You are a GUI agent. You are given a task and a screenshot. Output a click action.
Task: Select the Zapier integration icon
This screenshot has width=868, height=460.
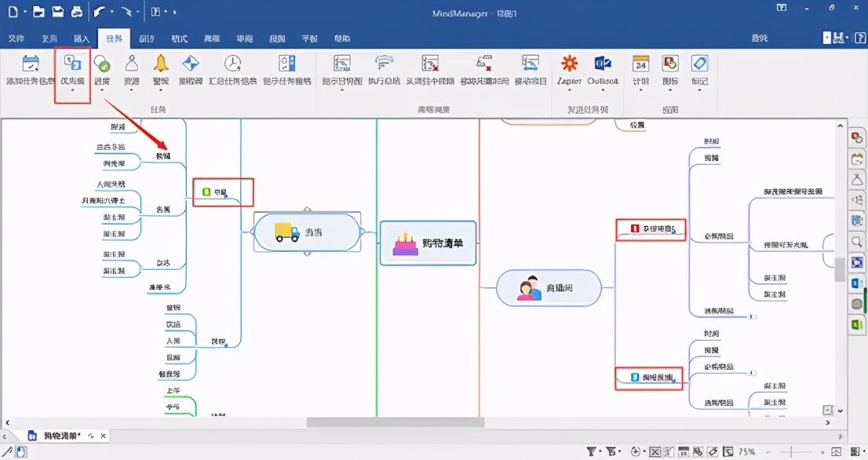point(568,64)
